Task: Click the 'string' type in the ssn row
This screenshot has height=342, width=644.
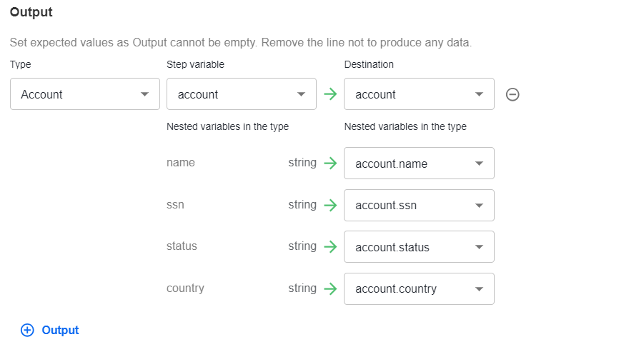Action: [302, 205]
